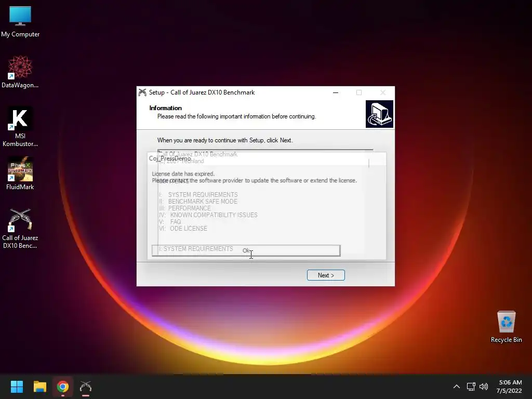Open the Recycle Bin icon
The image size is (532, 399).
pos(506,327)
